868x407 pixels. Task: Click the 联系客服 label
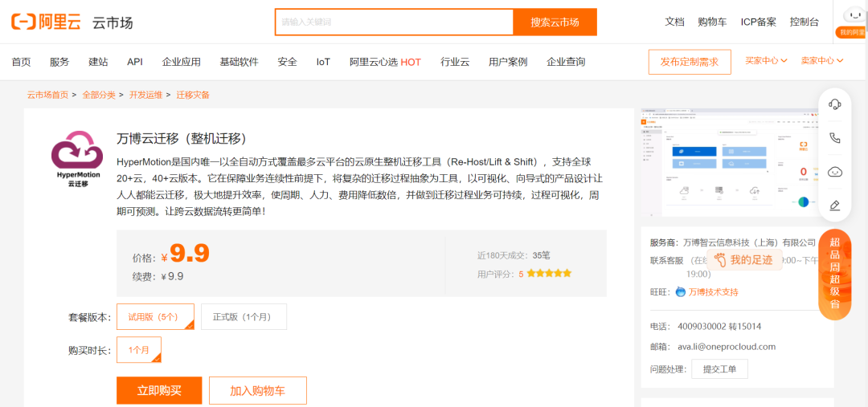click(667, 260)
